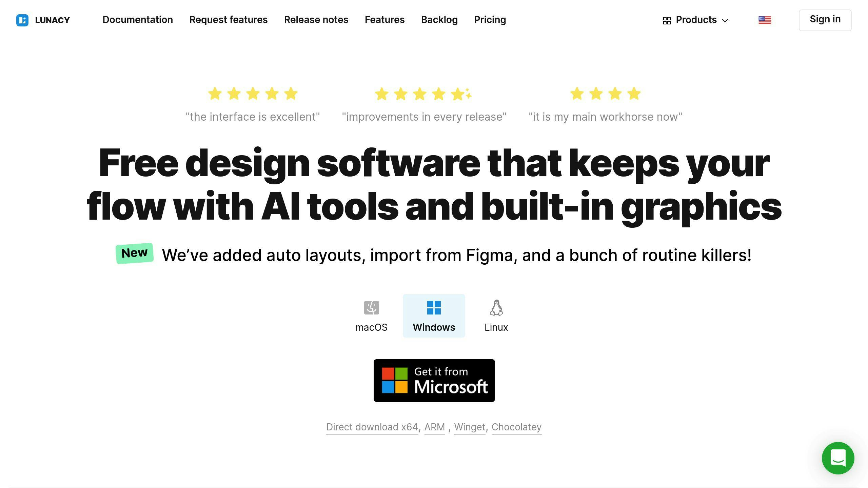Select Windows toggle option

click(433, 315)
